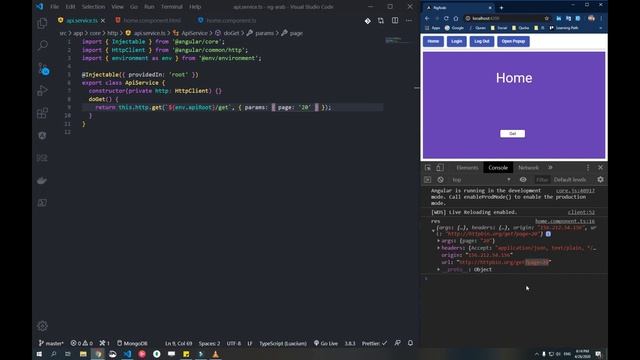Click the open changes compare icon
640x360 pixels.
[x=381, y=20]
